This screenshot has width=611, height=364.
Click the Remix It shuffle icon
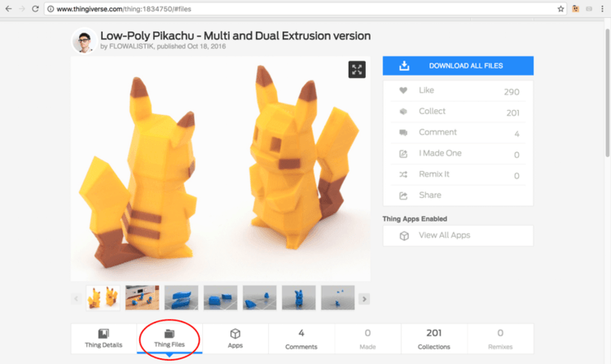pos(403,175)
